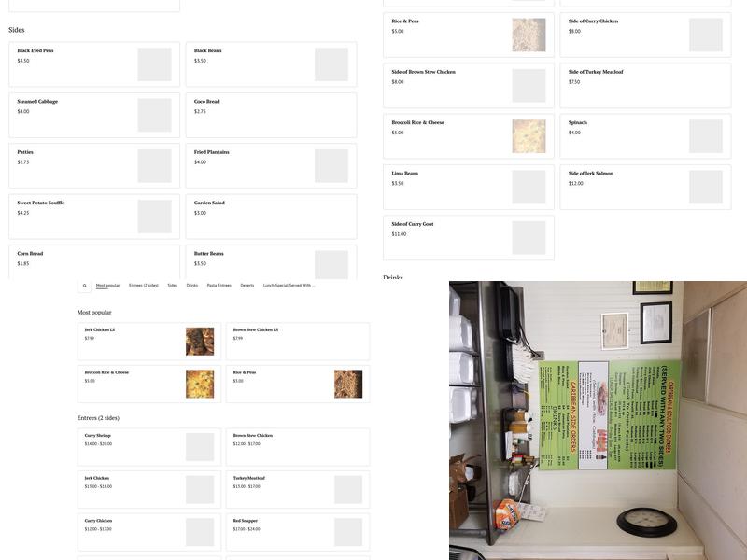Screen dimensions: 747x560
Task: Click the menu search magnifier icon
Action: (x=84, y=286)
